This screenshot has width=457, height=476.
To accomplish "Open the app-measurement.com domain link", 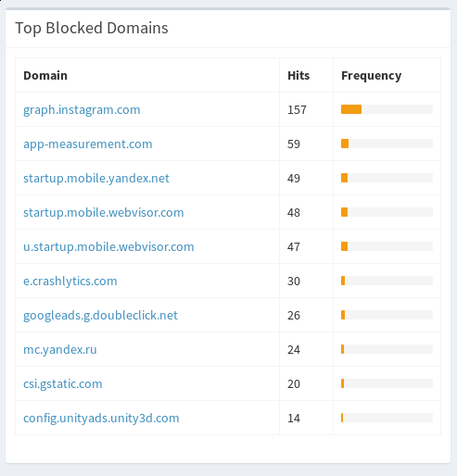I will 88,144.
